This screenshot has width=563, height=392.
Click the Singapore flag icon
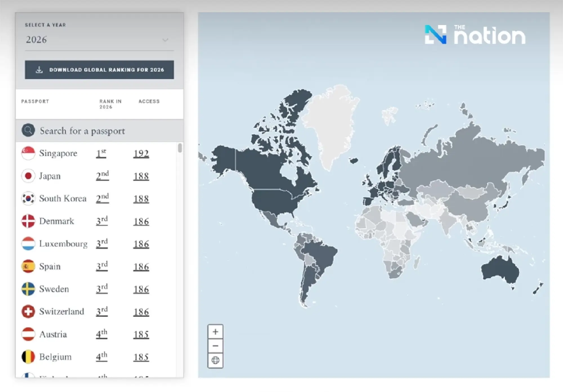28,153
